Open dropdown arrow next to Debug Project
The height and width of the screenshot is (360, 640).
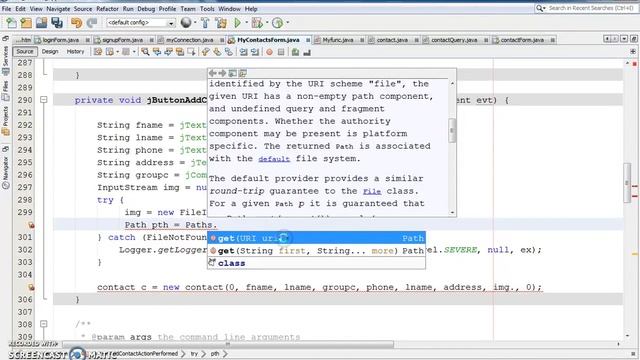267,23
